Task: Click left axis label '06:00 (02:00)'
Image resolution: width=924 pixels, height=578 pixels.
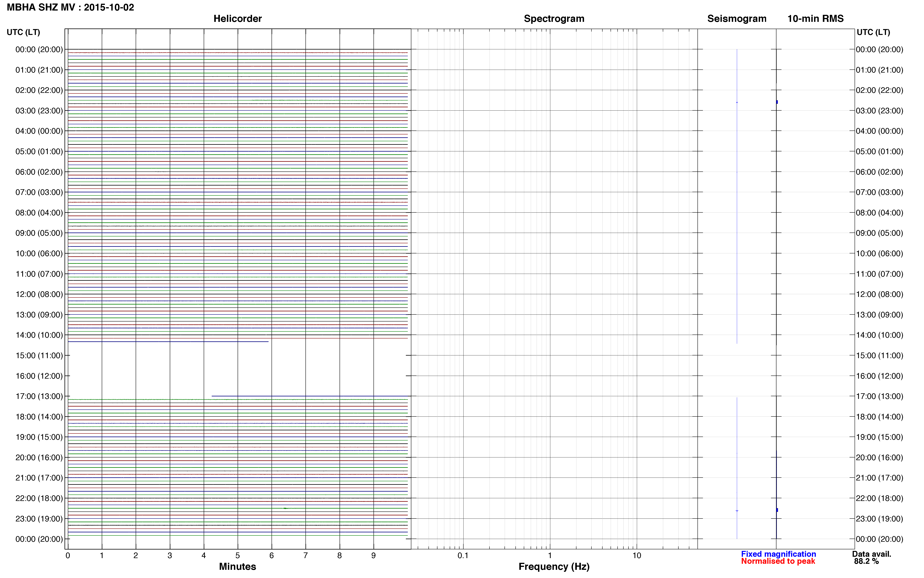Action: 39,172
